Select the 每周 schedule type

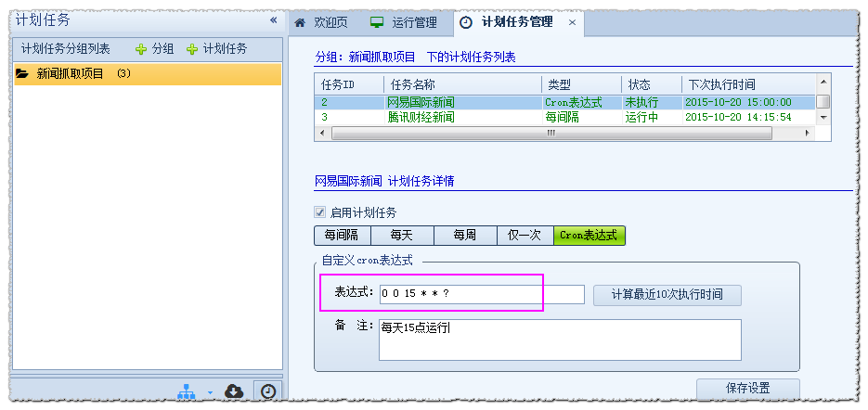464,236
